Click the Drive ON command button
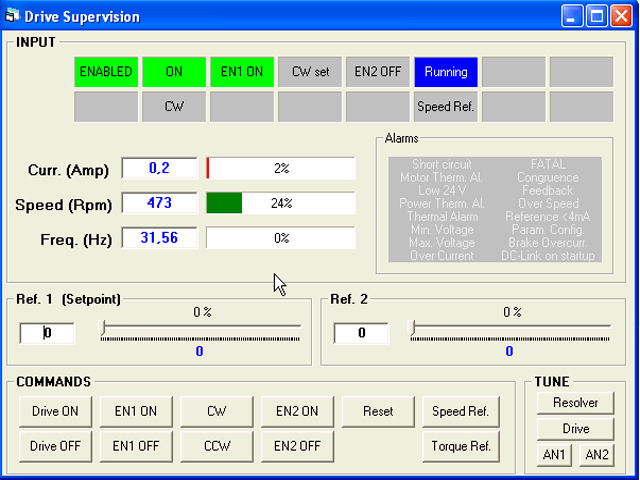Screen dimensions: 640x480 (55, 411)
